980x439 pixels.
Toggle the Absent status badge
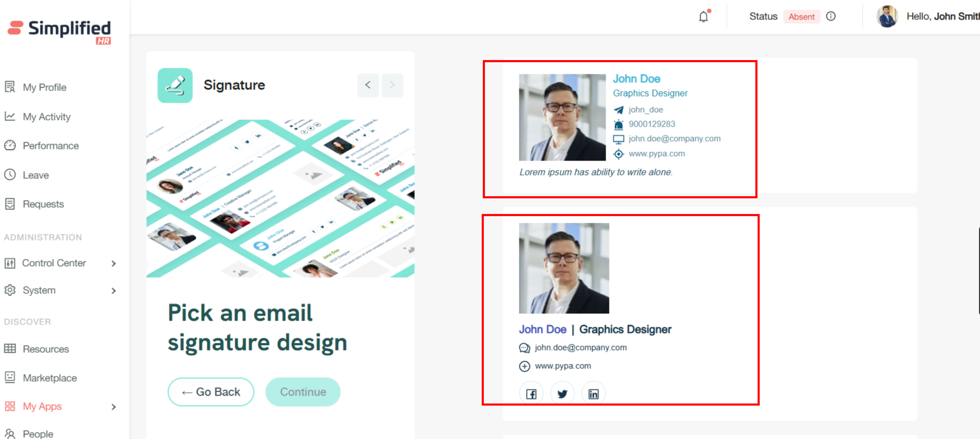[801, 17]
